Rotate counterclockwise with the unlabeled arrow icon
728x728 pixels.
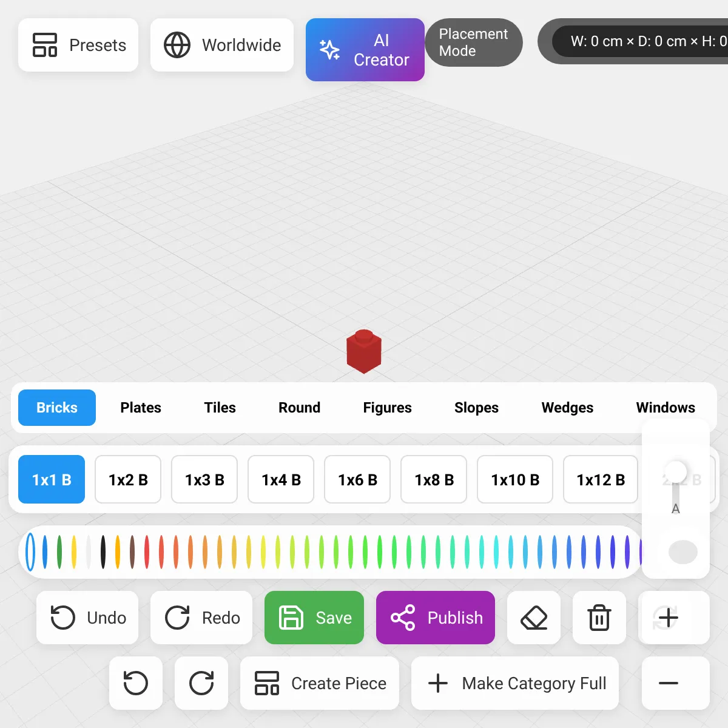coord(136,683)
